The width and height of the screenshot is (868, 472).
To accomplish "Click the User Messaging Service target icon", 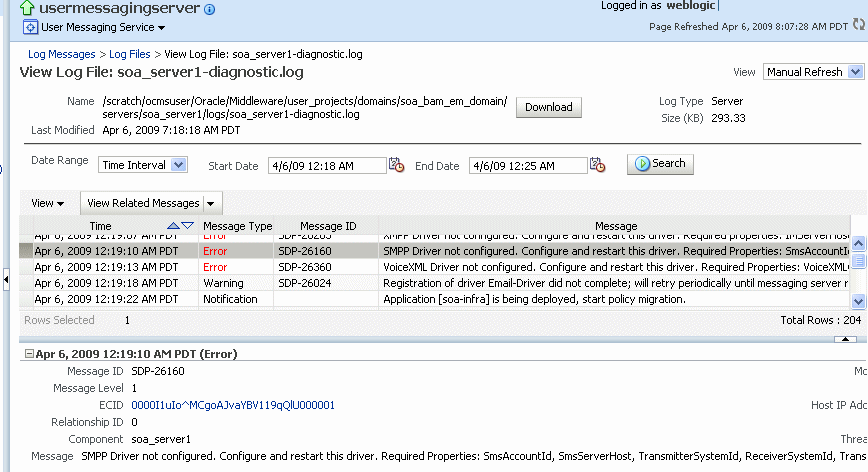I will [x=30, y=27].
